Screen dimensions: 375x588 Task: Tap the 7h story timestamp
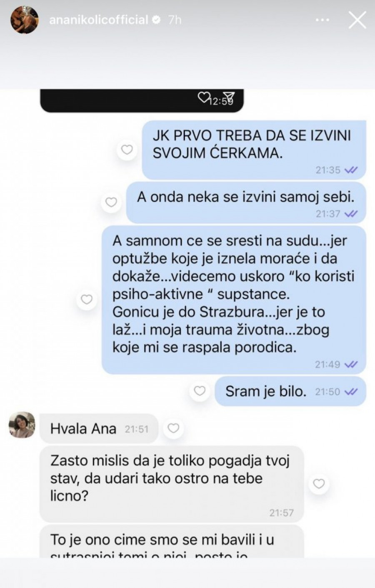coord(175,20)
